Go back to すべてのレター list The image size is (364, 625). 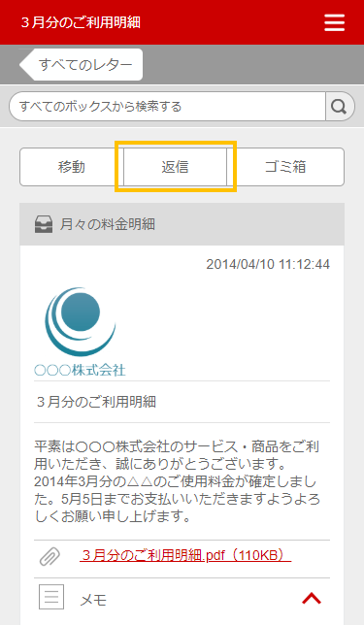[x=81, y=65]
